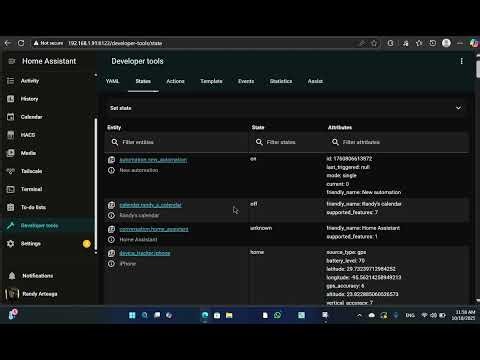Show info for New automation entity
The height and width of the screenshot is (360, 480).
tap(111, 170)
